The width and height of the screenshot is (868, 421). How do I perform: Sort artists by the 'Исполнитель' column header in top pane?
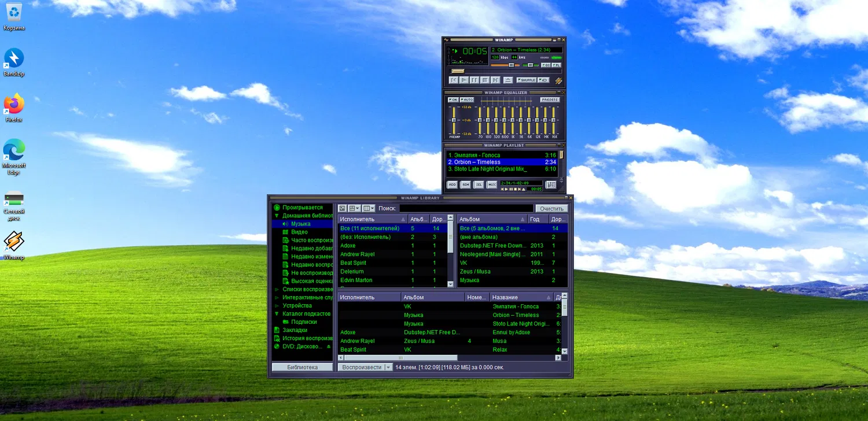[x=373, y=219]
